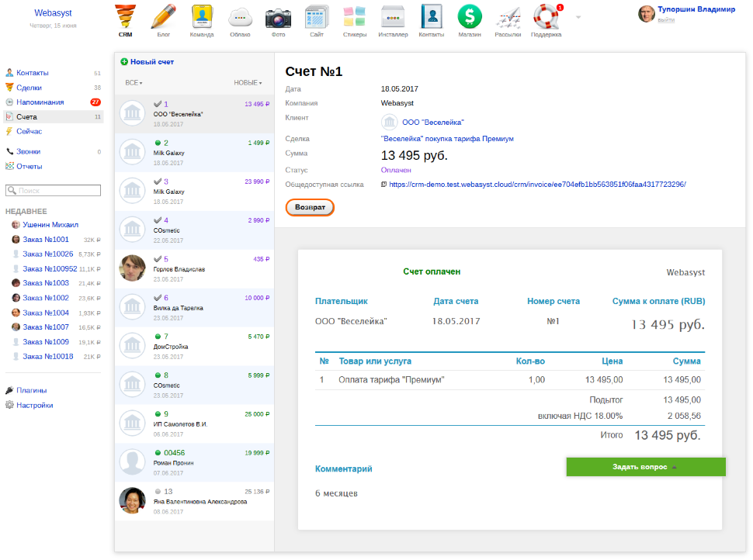Click the Возврат refund button
This screenshot has height=560, width=753.
coord(310,207)
